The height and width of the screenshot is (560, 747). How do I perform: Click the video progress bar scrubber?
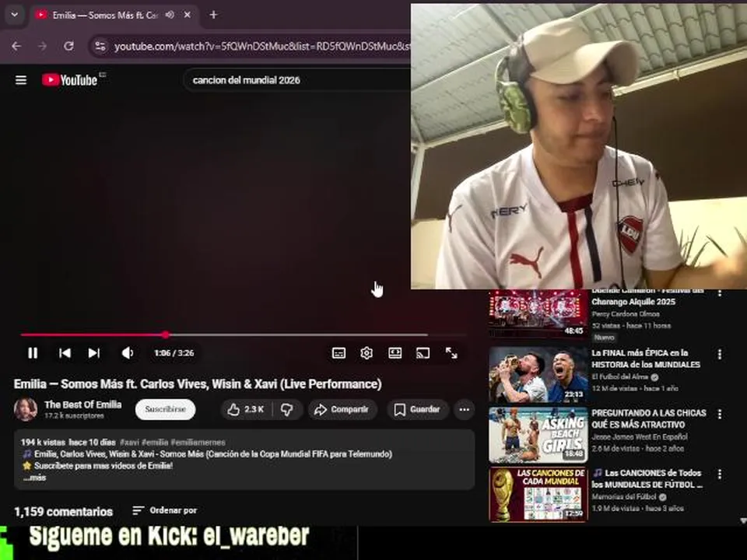[x=165, y=334]
